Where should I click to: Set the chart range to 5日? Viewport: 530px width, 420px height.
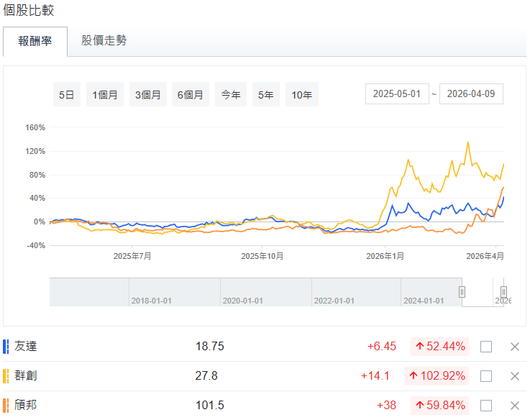(x=67, y=95)
